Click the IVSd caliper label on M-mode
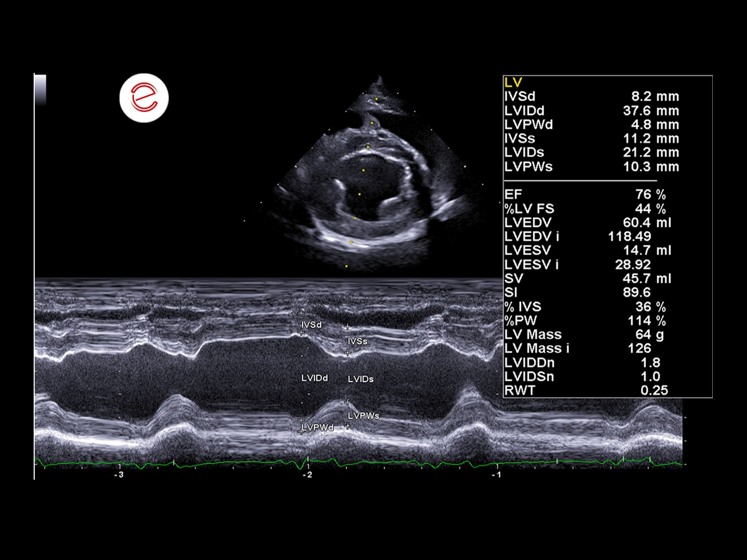Image resolution: width=747 pixels, height=560 pixels. click(311, 325)
